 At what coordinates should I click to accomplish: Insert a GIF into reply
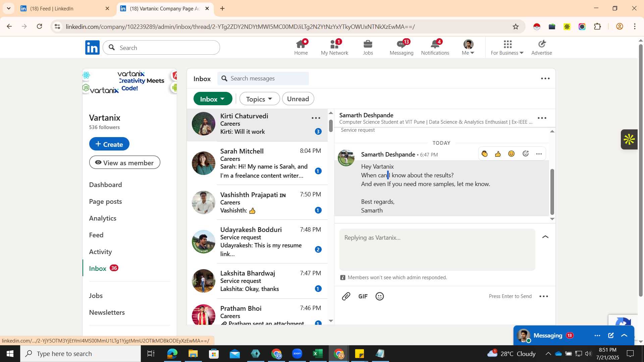coord(363,296)
